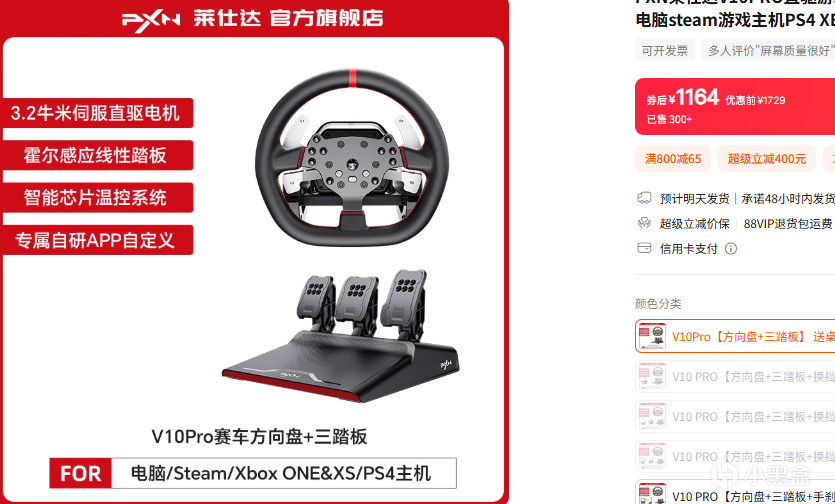Screen dimensions: 835x504
Task: Open the 多人评价 review tag
Action: click(768, 51)
